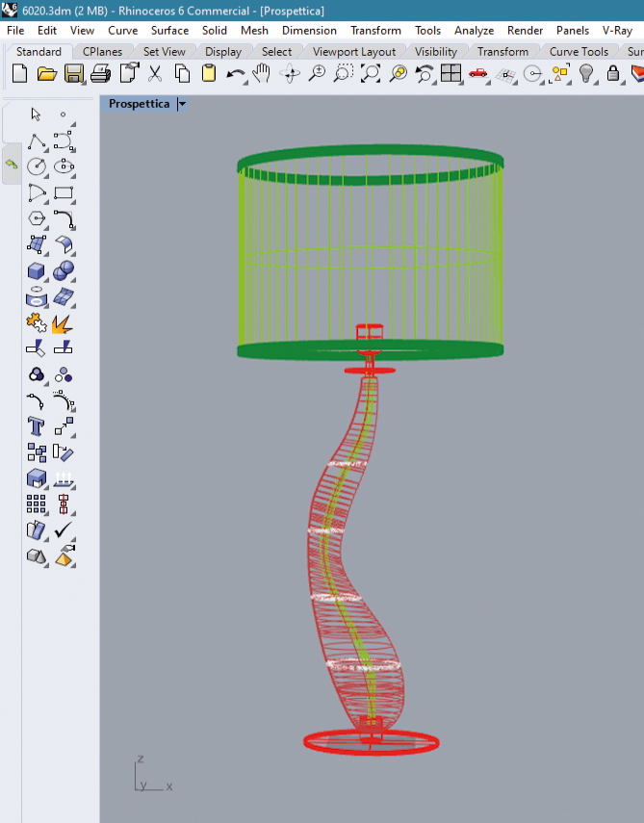Select the Pan hand tool
644x823 pixels.
[x=262, y=73]
